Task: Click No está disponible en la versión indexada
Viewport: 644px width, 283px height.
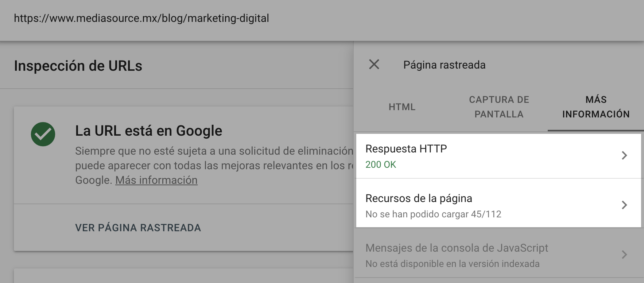Action: pos(452,264)
